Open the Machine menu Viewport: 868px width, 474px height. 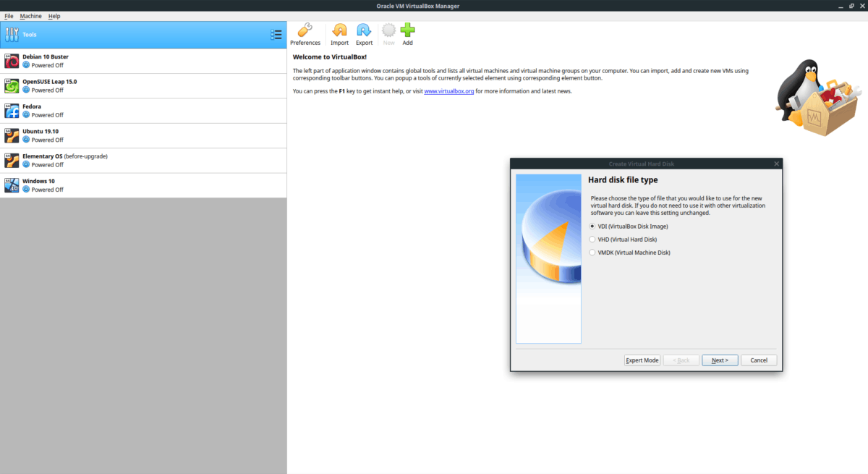30,15
